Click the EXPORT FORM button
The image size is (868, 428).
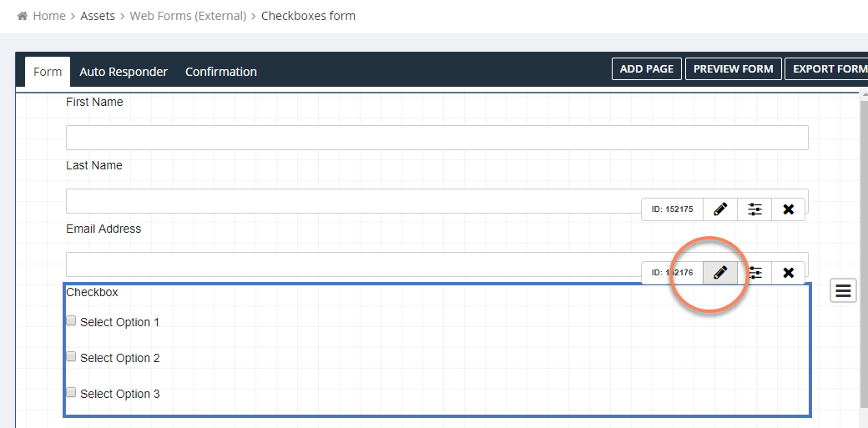pyautogui.click(x=827, y=69)
